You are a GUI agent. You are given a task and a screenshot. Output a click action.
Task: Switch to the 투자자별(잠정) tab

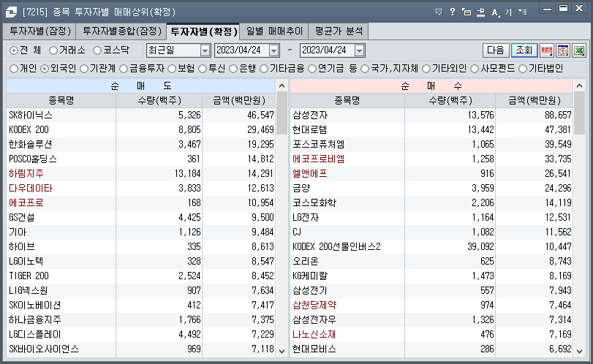[x=40, y=31]
